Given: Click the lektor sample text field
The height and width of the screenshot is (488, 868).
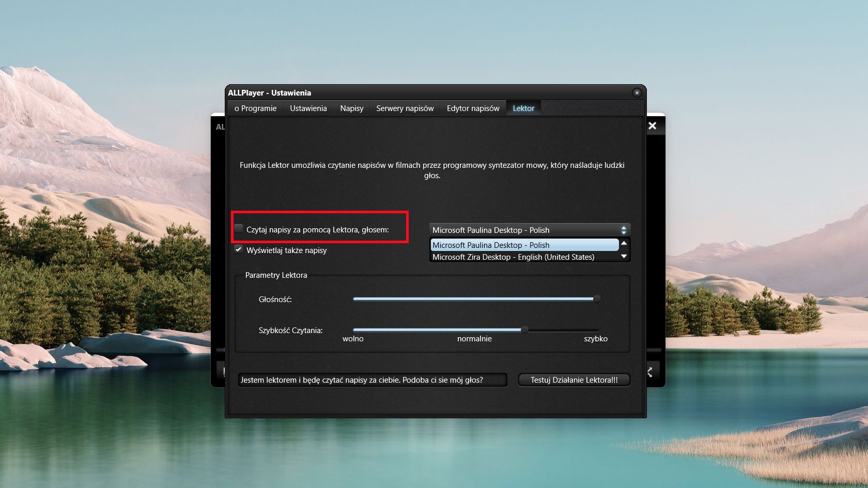Looking at the screenshot, I should pyautogui.click(x=372, y=380).
